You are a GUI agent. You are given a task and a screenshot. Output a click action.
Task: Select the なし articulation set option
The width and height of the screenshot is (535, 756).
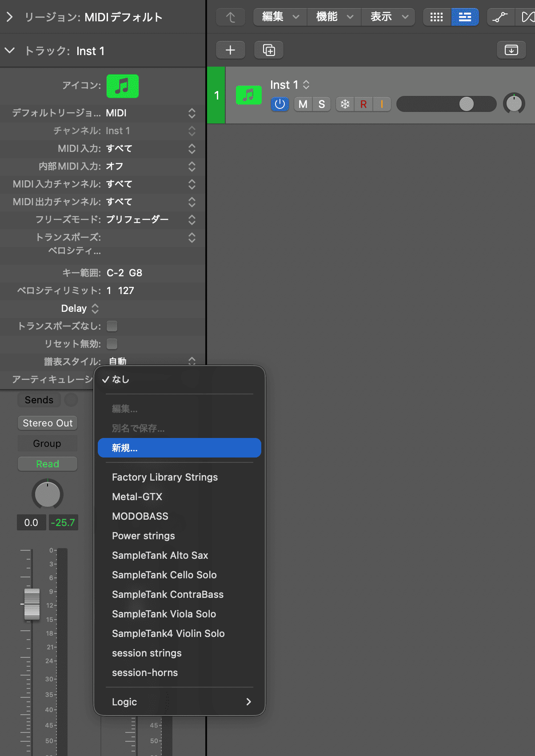click(x=180, y=379)
